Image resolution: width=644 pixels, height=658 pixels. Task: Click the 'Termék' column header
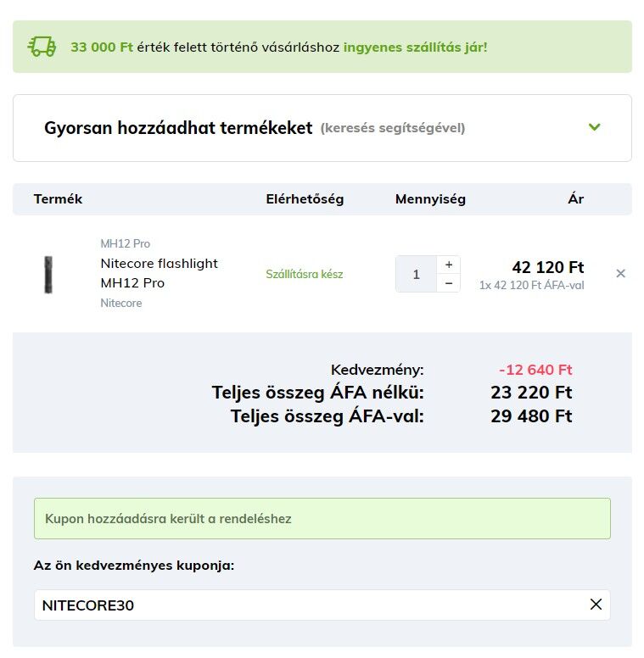coord(58,199)
